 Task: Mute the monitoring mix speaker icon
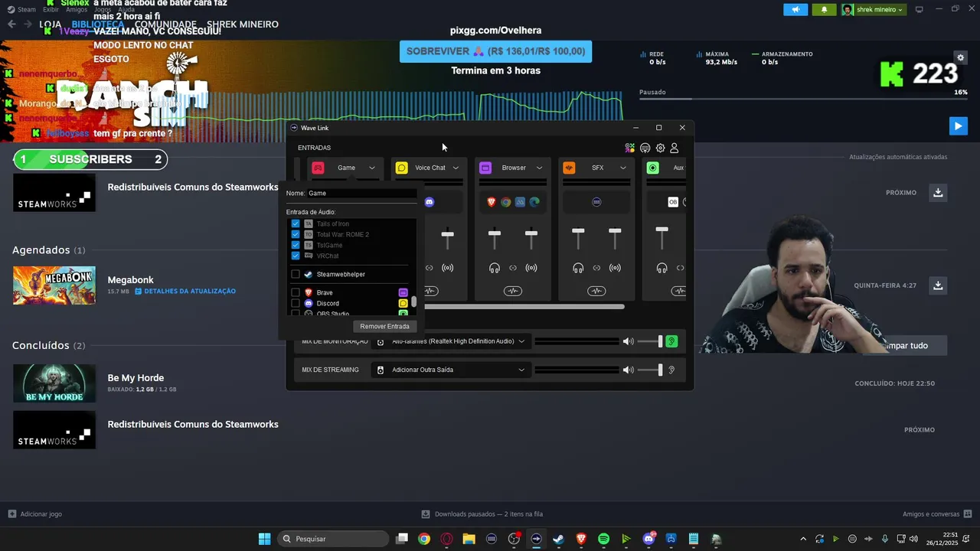[x=629, y=341]
